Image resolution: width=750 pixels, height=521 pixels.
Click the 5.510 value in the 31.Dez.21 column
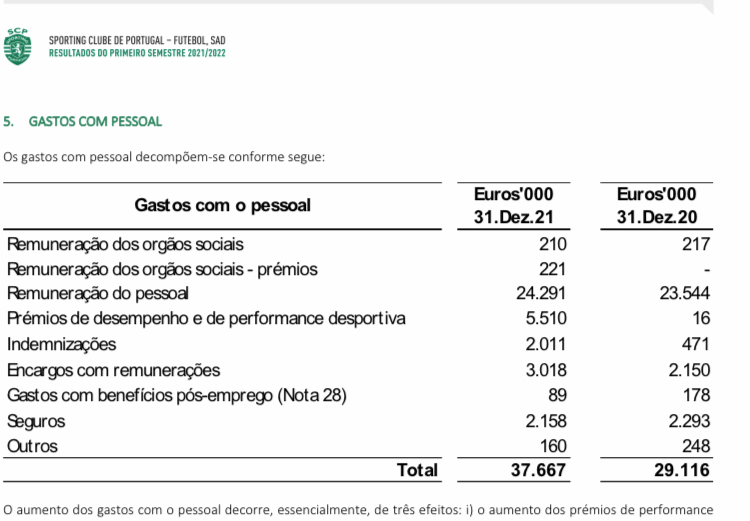(546, 319)
